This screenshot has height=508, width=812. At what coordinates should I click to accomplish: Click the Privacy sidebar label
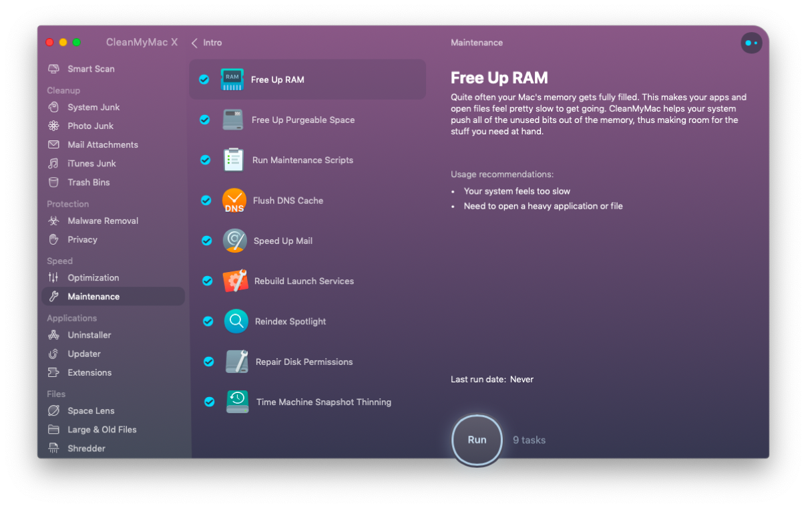click(x=82, y=239)
